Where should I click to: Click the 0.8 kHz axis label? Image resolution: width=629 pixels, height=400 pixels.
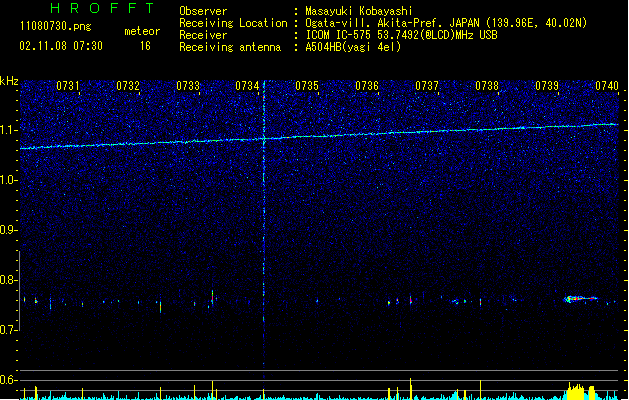tap(9, 280)
